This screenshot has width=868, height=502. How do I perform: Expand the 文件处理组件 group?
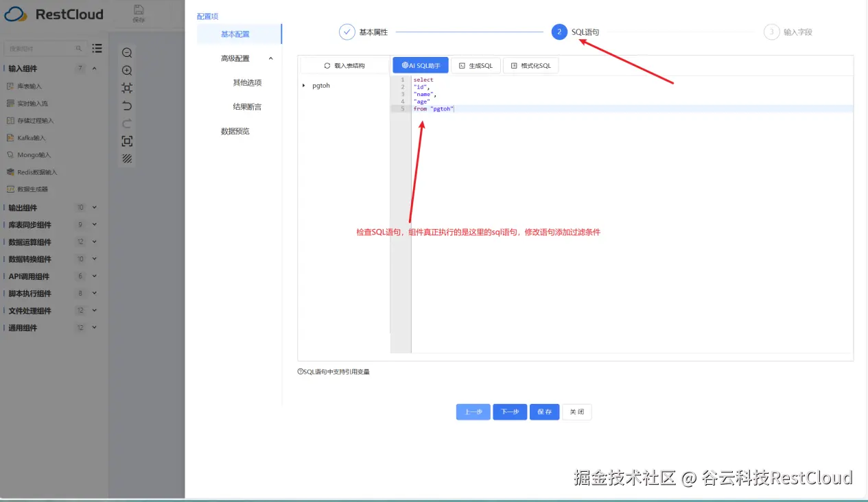[95, 311]
